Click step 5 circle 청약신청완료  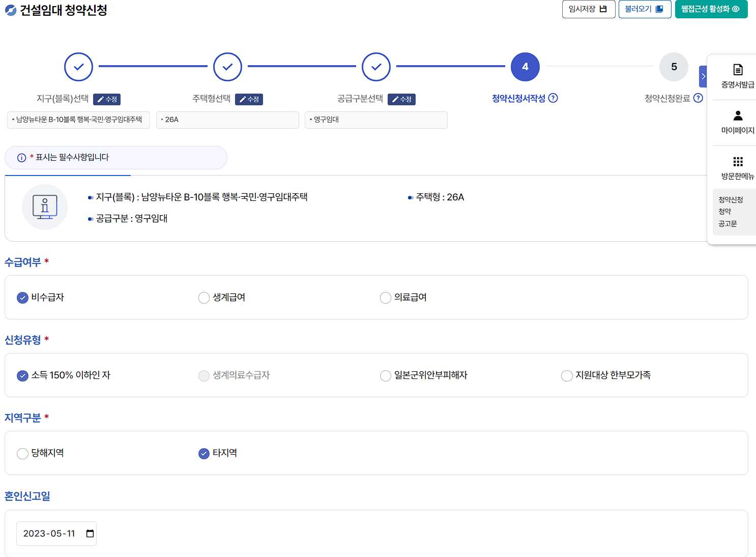tap(674, 67)
